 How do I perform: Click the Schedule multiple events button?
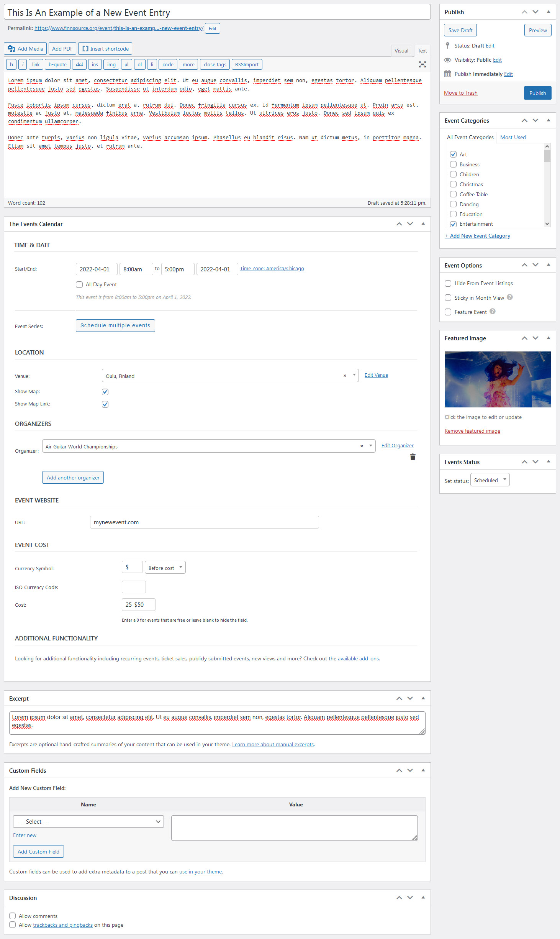coord(115,325)
